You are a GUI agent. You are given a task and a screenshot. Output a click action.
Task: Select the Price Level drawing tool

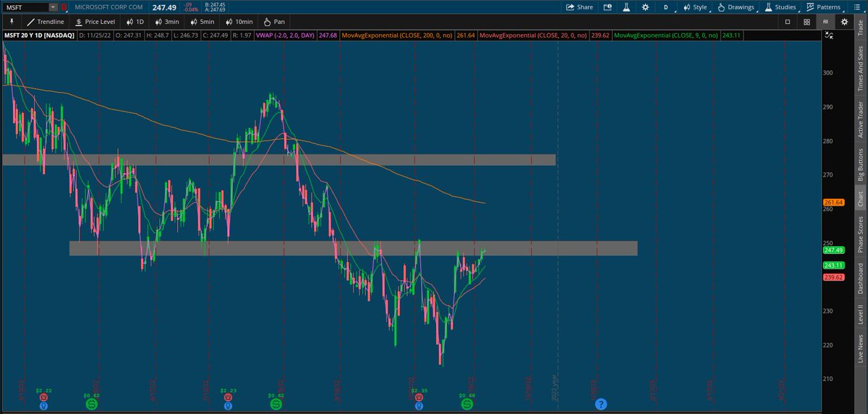tap(94, 22)
